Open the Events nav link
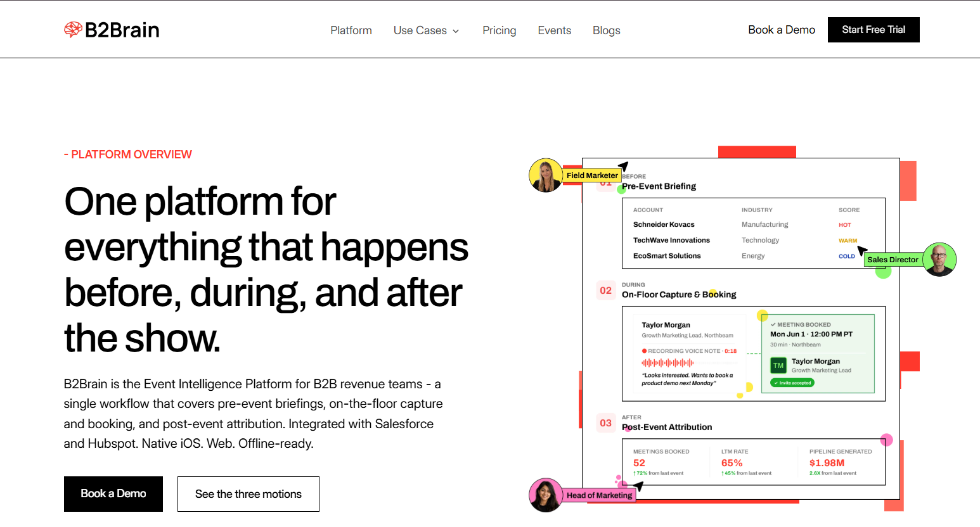 coord(554,30)
